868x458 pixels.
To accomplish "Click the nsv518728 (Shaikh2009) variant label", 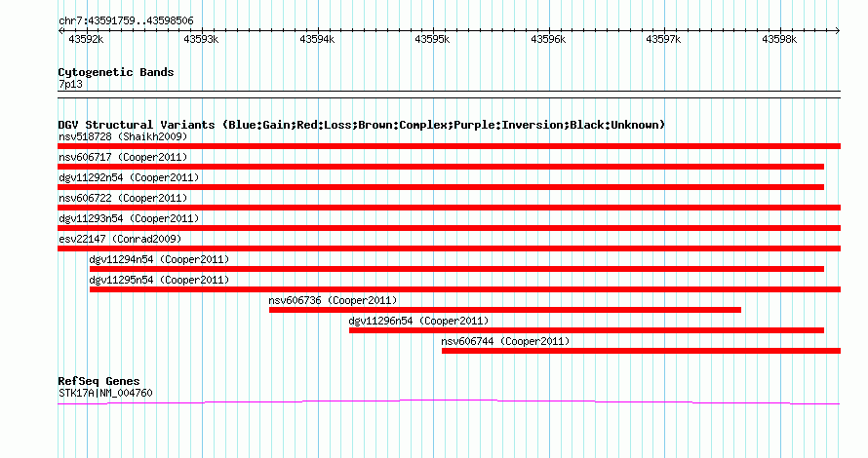I will tap(123, 136).
